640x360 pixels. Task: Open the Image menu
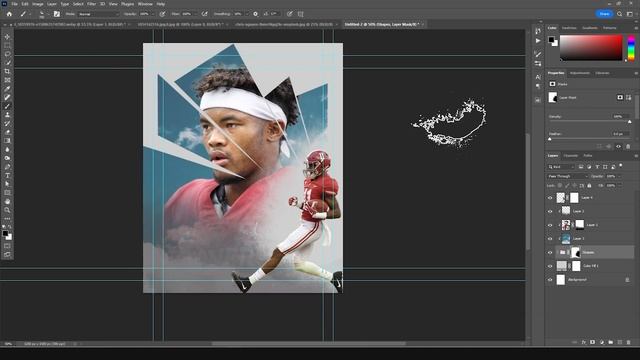click(x=38, y=4)
